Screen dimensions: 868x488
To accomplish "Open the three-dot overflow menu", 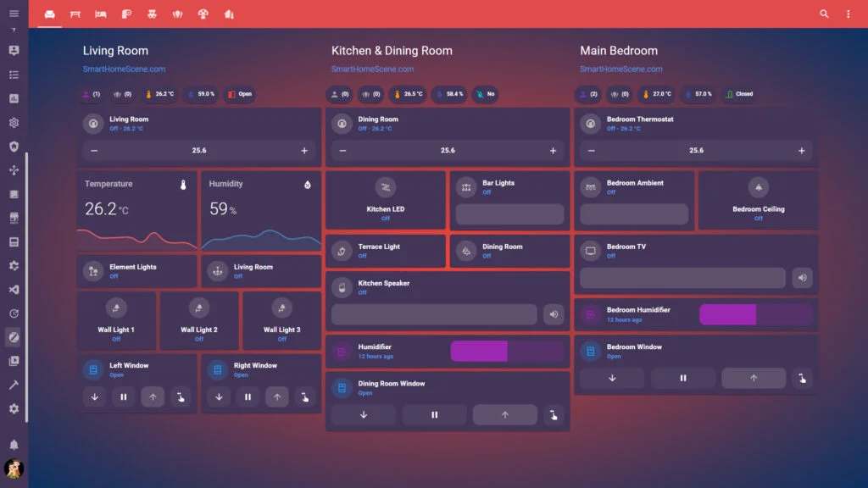I will coord(849,14).
